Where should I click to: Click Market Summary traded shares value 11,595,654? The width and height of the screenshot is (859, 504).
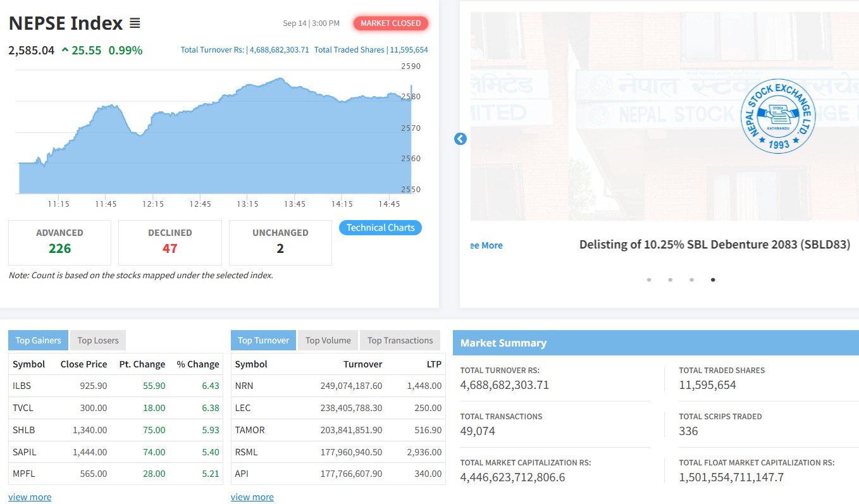click(x=707, y=385)
